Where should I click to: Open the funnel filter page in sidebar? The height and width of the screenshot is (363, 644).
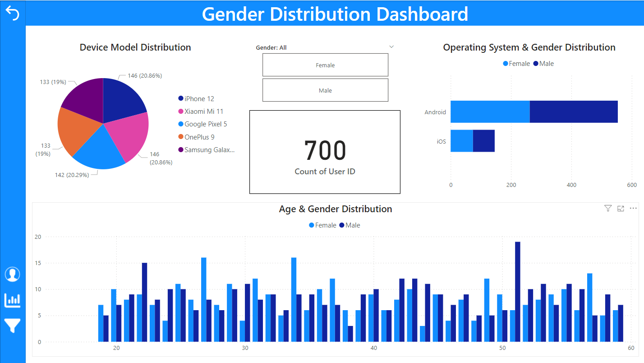pyautogui.click(x=13, y=325)
